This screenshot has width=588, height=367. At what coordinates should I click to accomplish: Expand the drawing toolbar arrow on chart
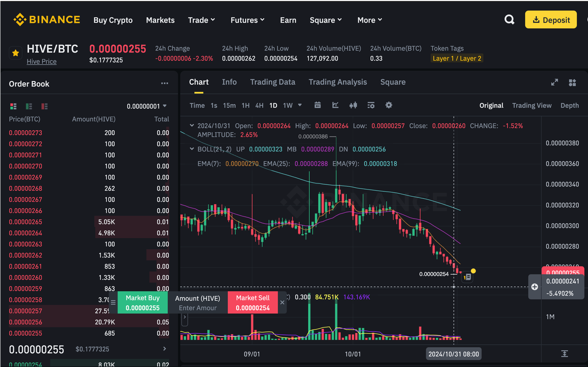click(185, 317)
